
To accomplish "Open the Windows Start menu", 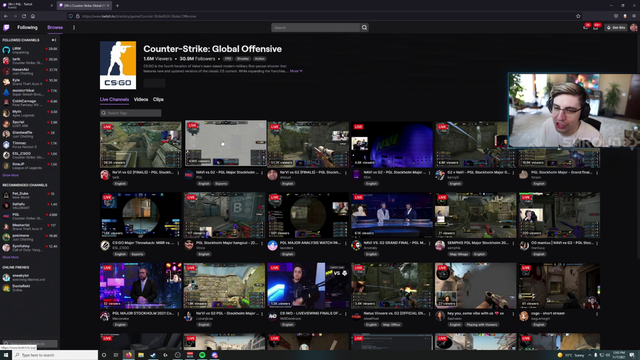I will pyautogui.click(x=6, y=355).
